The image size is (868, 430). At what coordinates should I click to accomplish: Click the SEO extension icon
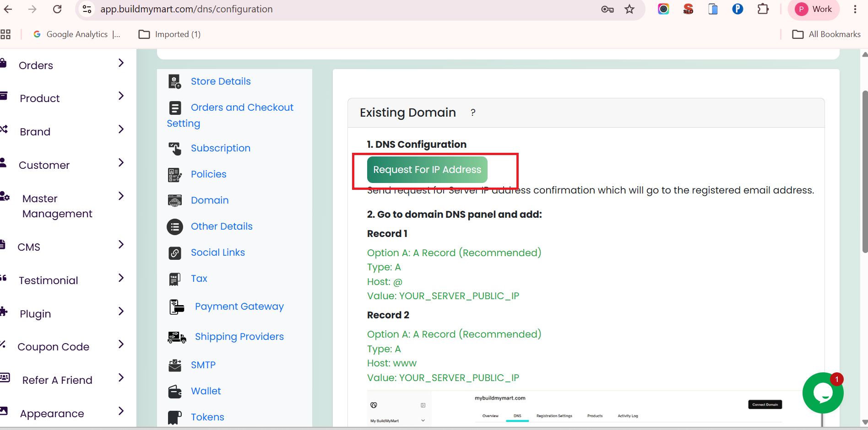(x=688, y=9)
